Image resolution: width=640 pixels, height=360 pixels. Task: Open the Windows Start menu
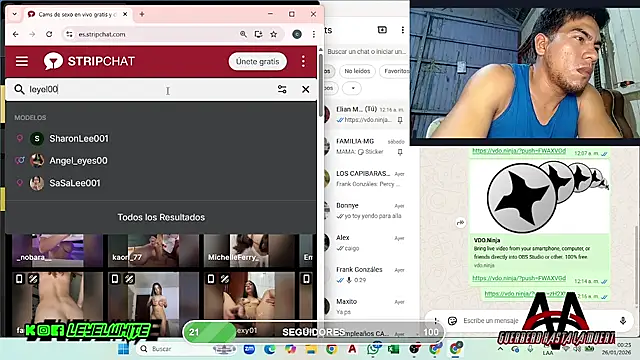123,349
